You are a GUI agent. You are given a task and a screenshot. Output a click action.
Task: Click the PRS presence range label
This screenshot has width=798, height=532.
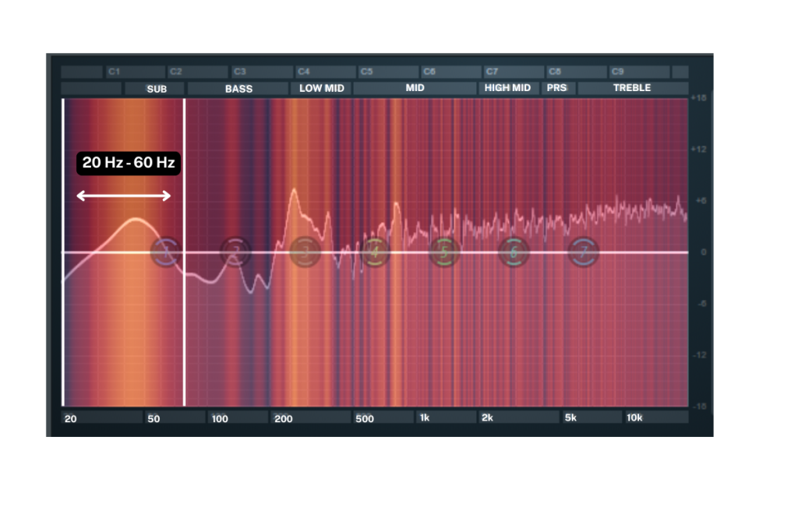tap(556, 88)
